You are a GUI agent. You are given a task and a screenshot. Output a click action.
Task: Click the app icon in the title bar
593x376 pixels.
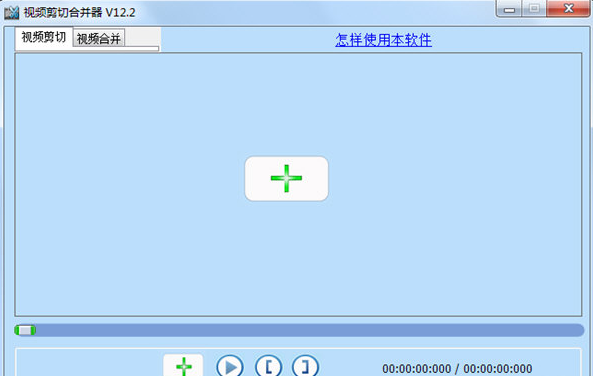click(x=12, y=13)
